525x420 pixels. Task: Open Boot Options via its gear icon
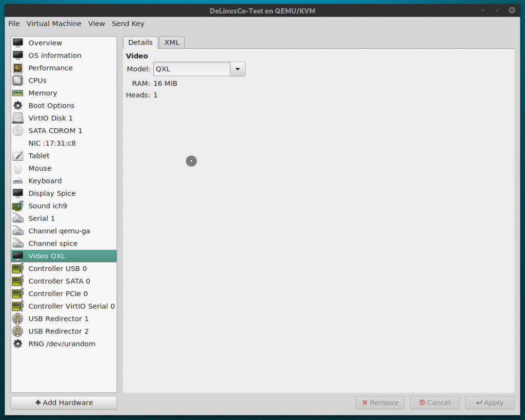click(18, 105)
